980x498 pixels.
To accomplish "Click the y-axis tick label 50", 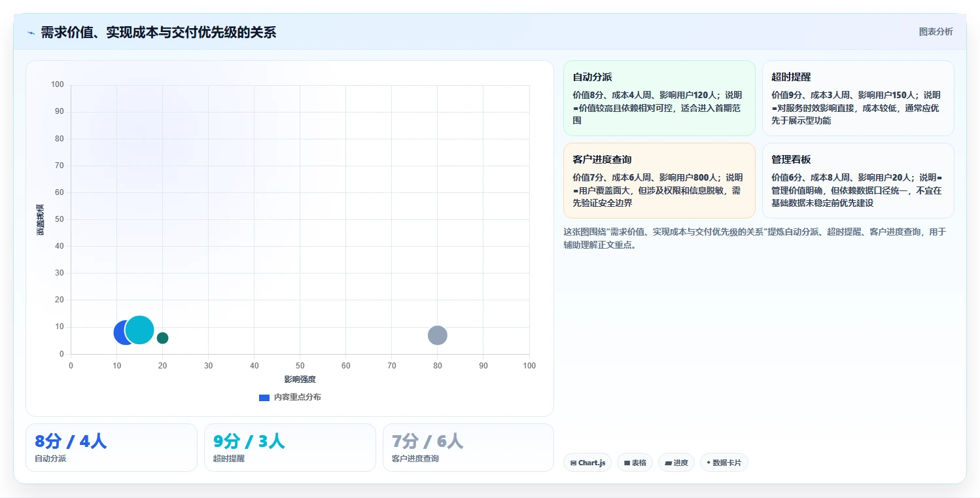I will coord(60,219).
